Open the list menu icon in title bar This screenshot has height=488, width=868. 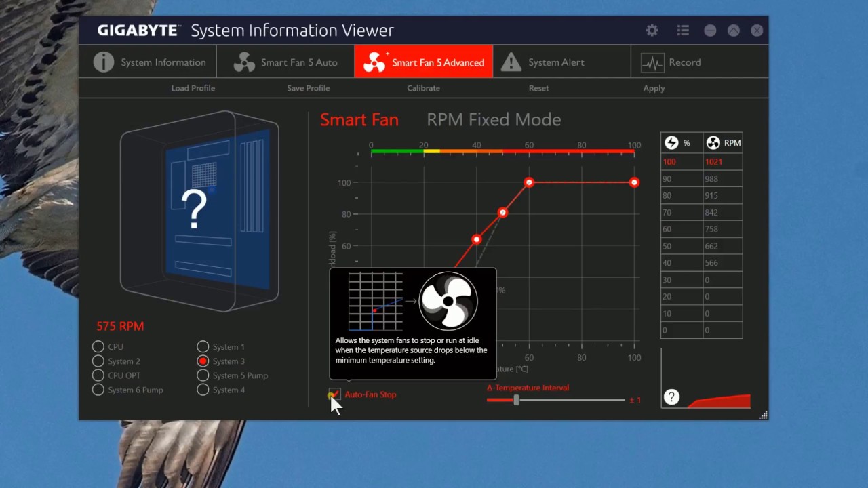point(683,30)
